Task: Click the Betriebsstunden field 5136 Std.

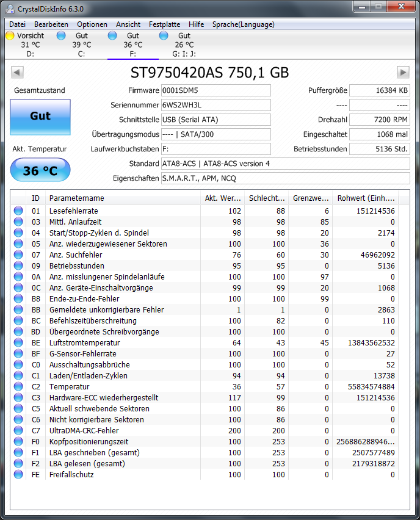Action: 380,148
